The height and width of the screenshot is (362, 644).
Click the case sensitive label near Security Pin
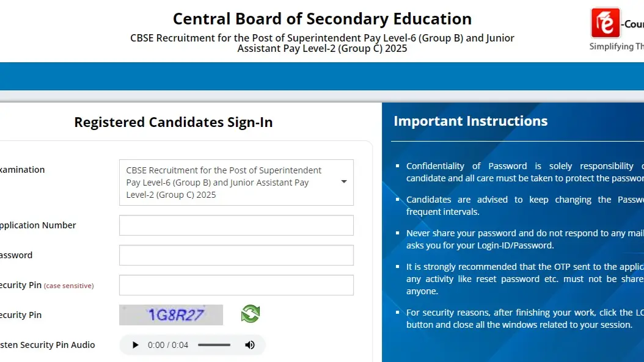click(x=69, y=286)
